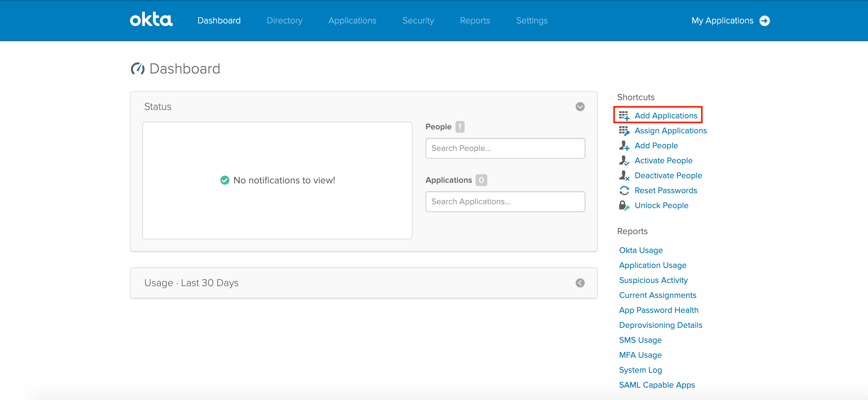Open the System Log link

click(x=640, y=370)
